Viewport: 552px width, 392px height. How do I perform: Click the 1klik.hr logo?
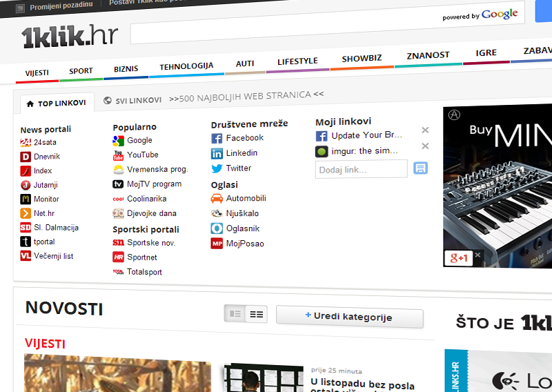pos(70,37)
